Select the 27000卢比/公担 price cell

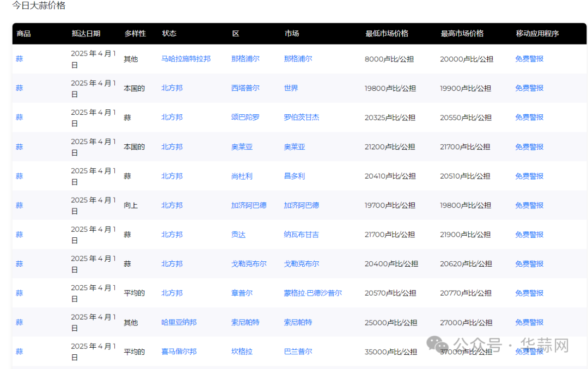[466, 323]
